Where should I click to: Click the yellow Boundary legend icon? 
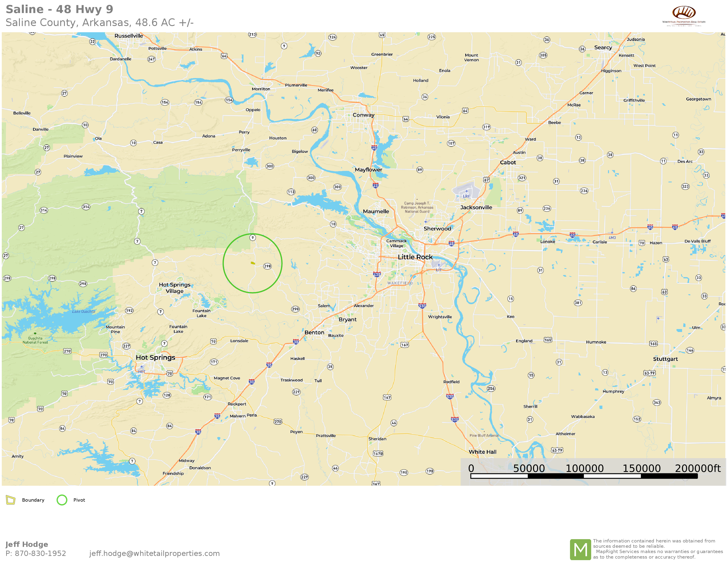pyautogui.click(x=11, y=500)
